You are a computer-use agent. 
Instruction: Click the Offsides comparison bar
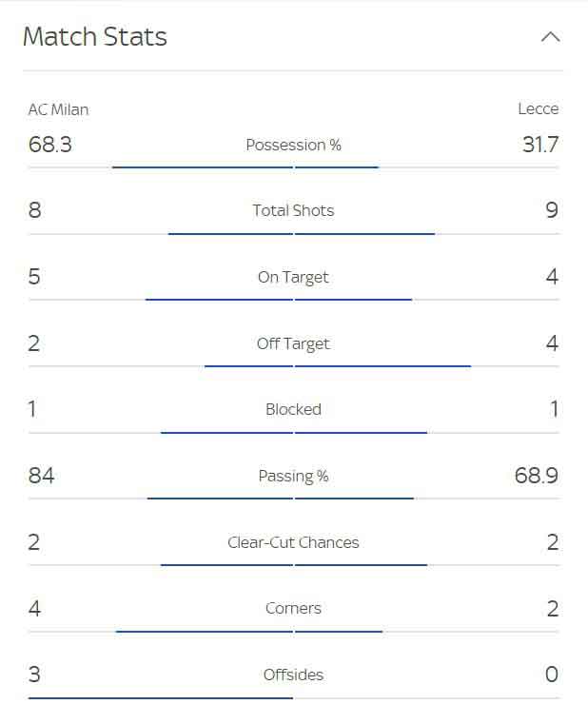pos(293,697)
